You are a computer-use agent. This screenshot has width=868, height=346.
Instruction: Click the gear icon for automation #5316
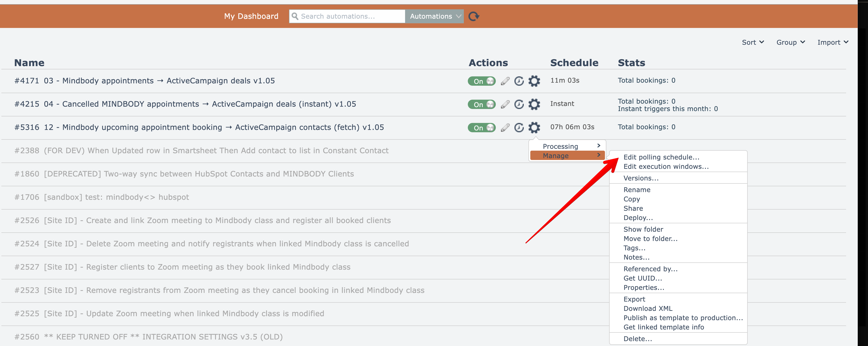pos(534,128)
